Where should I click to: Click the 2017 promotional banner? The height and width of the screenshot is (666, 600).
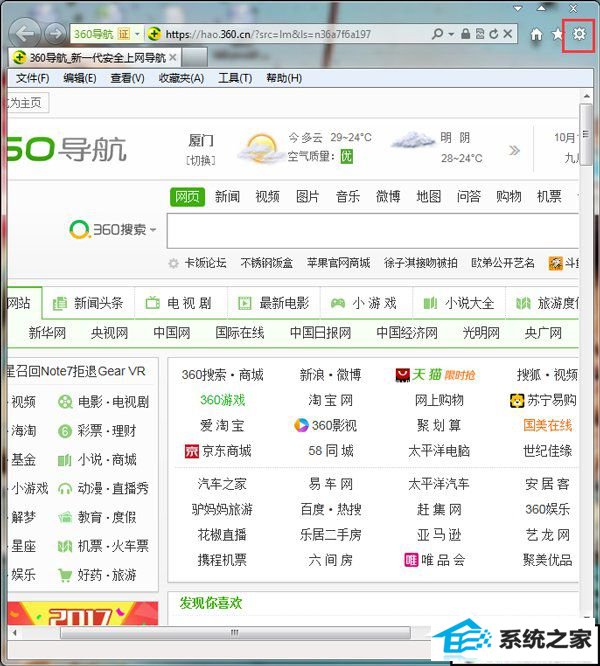click(x=83, y=613)
